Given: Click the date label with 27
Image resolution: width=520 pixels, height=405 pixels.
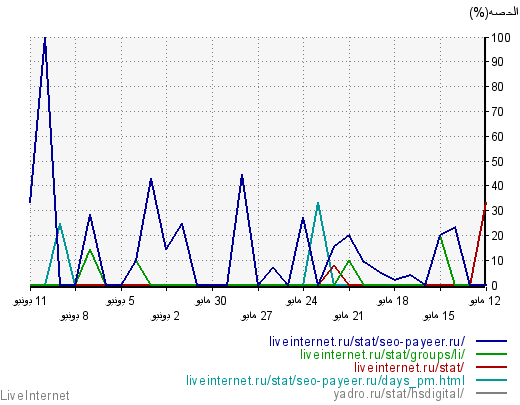Looking at the screenshot, I should 256,316.
